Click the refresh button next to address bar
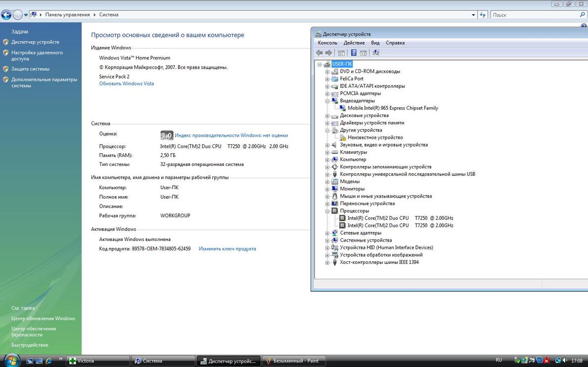 (483, 15)
